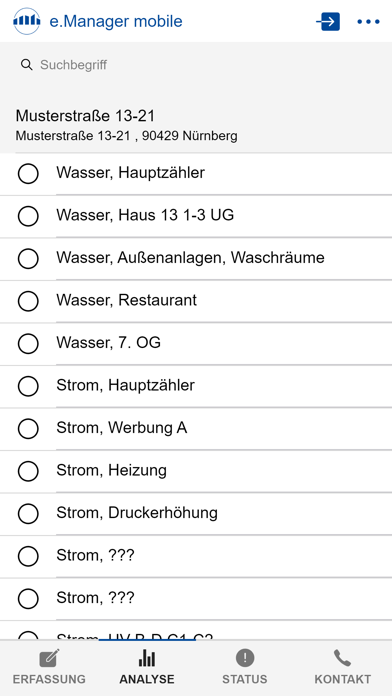Select Wasser, Außenanlagen, Waschräume entry
392x696 pixels.
pyautogui.click(x=196, y=258)
